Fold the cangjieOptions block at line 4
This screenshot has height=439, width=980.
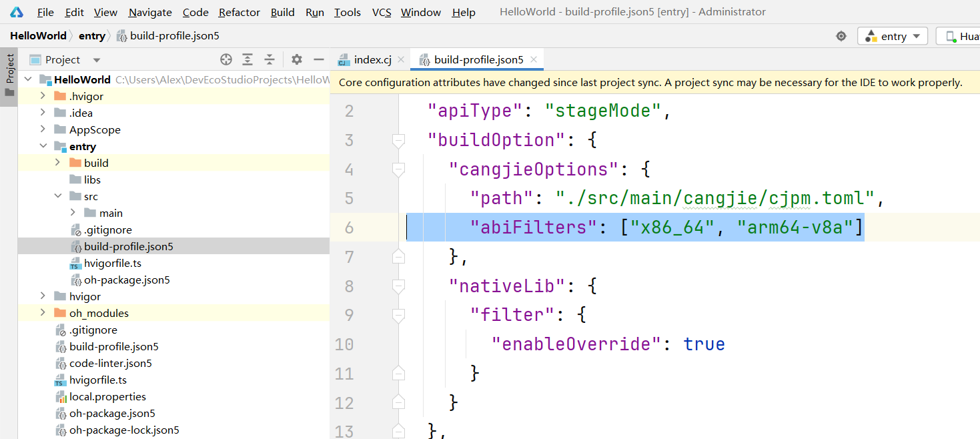pos(398,169)
